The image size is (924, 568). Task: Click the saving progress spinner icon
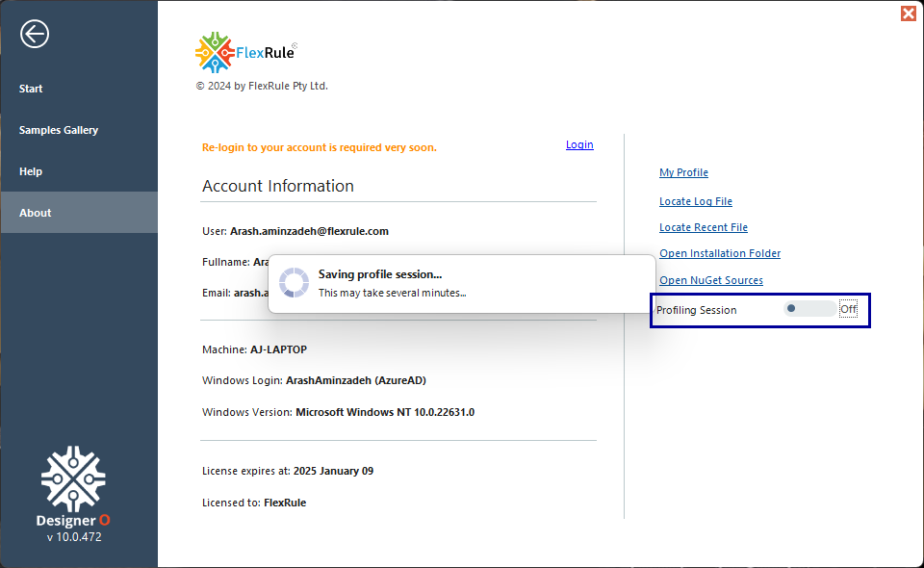(x=294, y=282)
